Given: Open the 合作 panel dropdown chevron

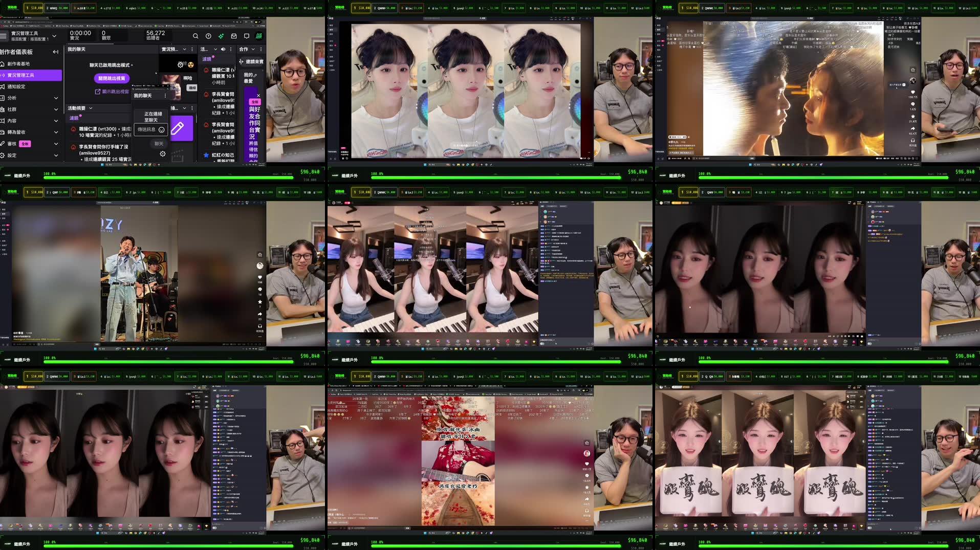Looking at the screenshot, I should (x=253, y=49).
